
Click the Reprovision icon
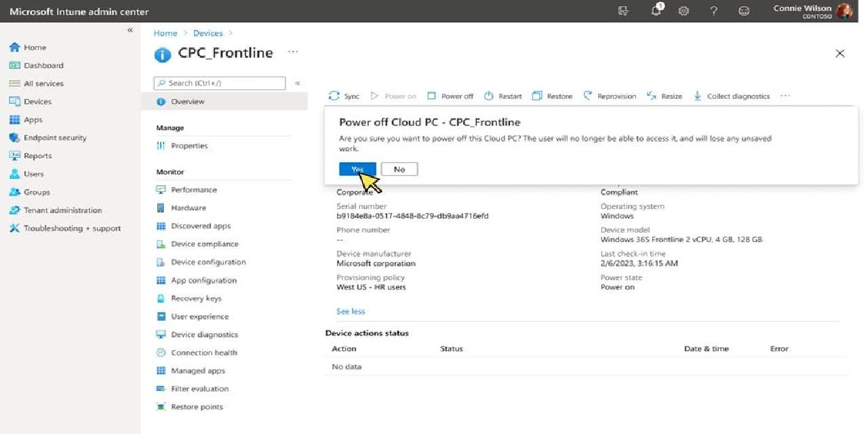point(588,96)
